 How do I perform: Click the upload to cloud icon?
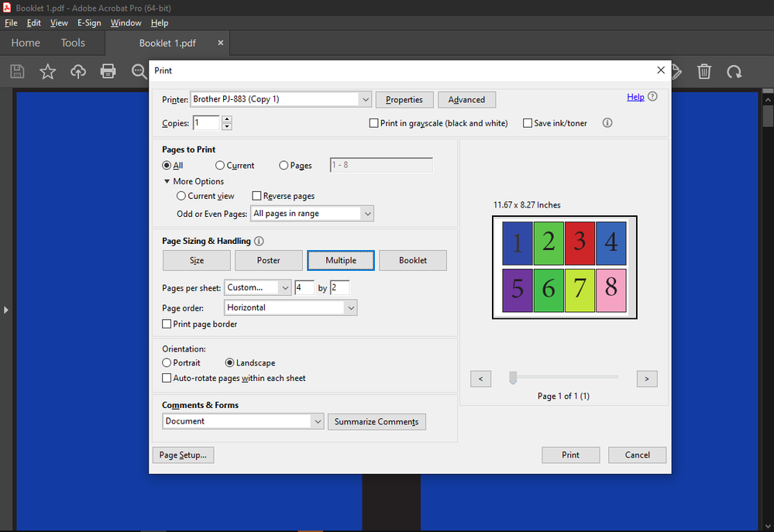[x=78, y=71]
